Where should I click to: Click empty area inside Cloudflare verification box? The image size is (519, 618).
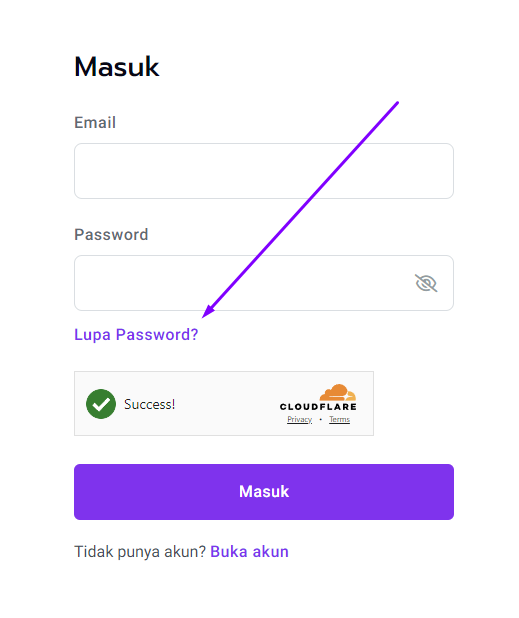pyautogui.click(x=227, y=404)
